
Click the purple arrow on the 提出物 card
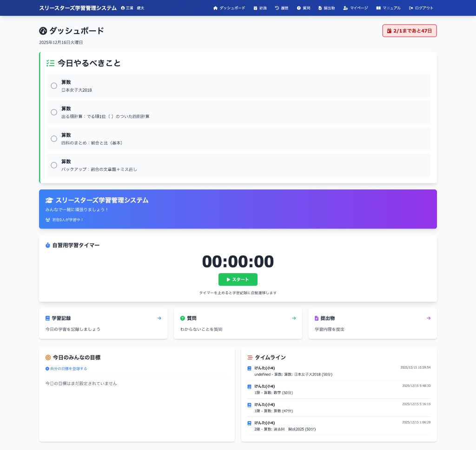point(428,318)
